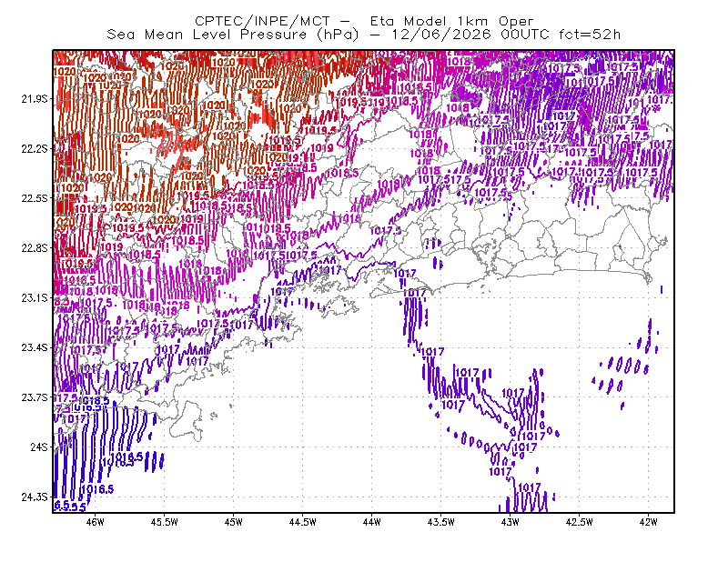Click the 46W longitude axis label
Viewport: 728px width, 562px height.
[x=96, y=522]
